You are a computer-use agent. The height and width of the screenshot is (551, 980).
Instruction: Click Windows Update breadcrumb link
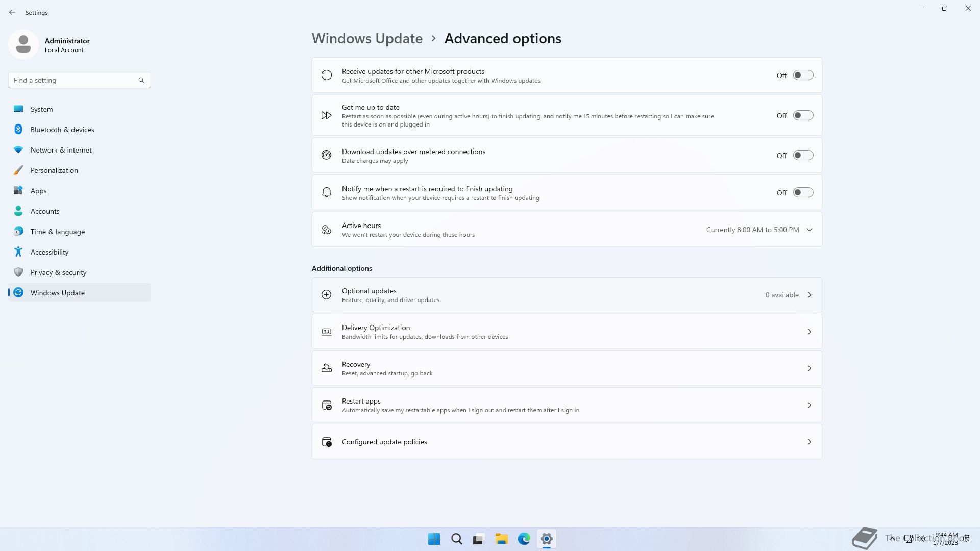click(367, 39)
